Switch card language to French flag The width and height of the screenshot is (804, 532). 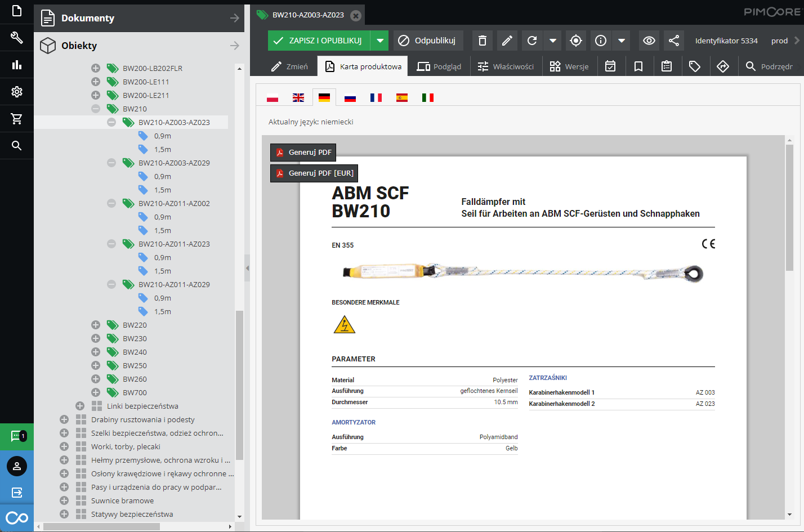(376, 98)
